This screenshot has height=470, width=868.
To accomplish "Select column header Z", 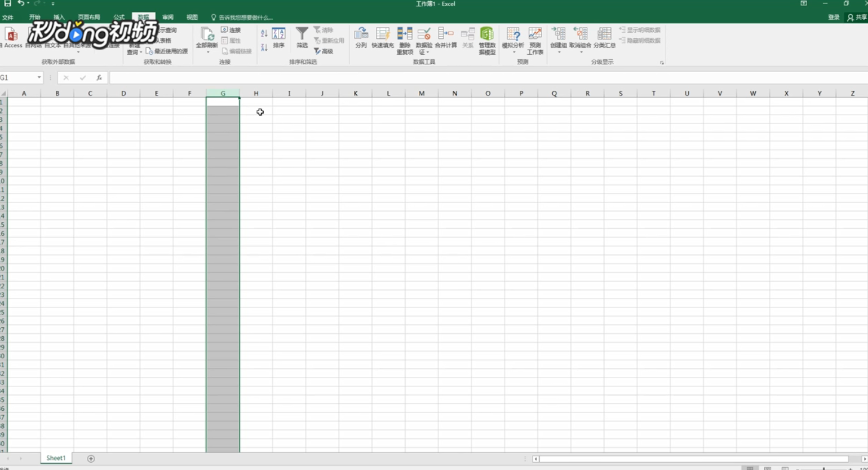I will [852, 93].
